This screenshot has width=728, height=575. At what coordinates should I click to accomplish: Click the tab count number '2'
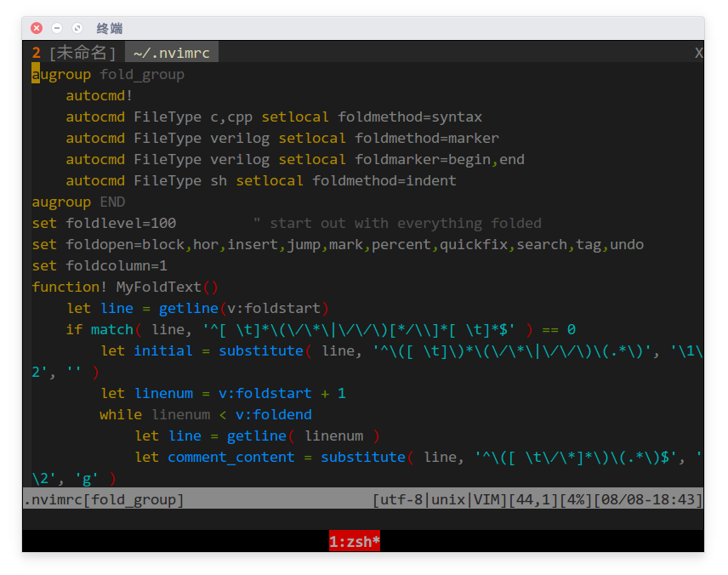pos(37,53)
